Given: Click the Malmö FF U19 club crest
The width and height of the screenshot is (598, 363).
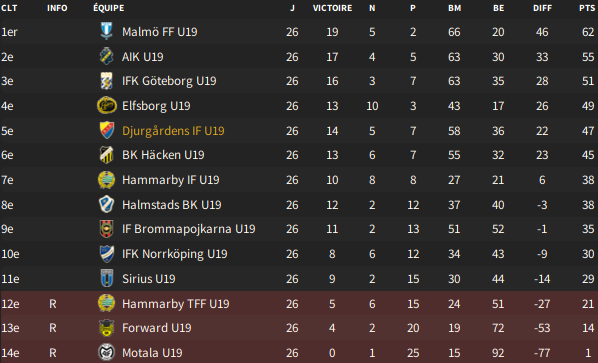Looking at the screenshot, I should pos(106,31).
